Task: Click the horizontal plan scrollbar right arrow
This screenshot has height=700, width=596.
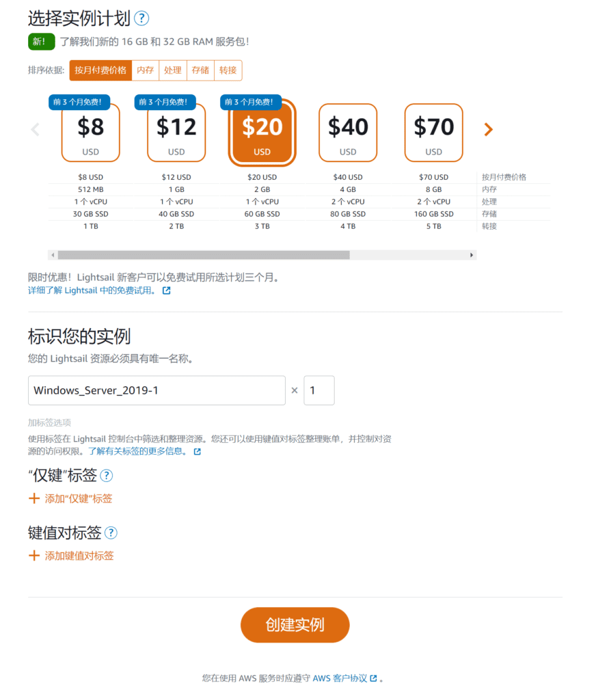Action: [471, 255]
